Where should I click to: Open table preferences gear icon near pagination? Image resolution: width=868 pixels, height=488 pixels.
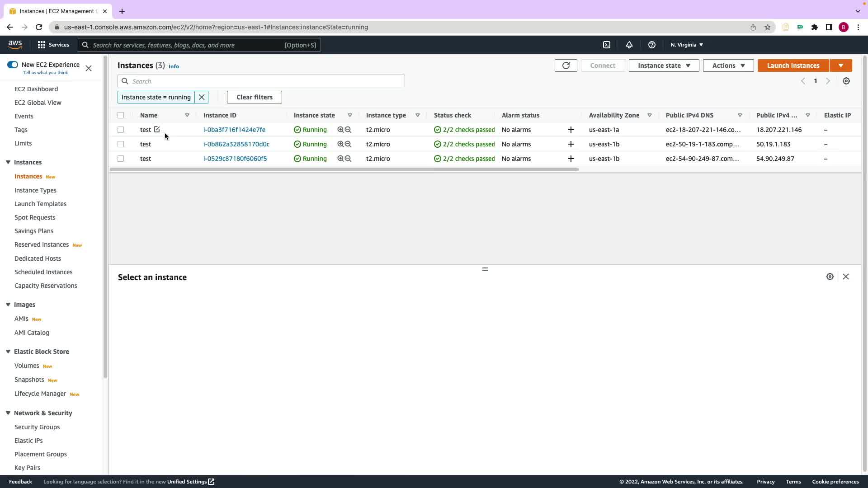click(846, 81)
